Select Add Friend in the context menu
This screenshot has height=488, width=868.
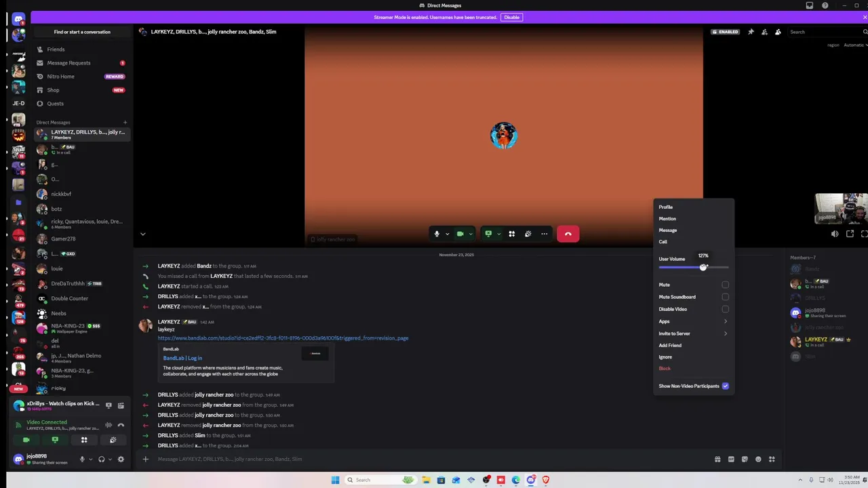coord(693,345)
